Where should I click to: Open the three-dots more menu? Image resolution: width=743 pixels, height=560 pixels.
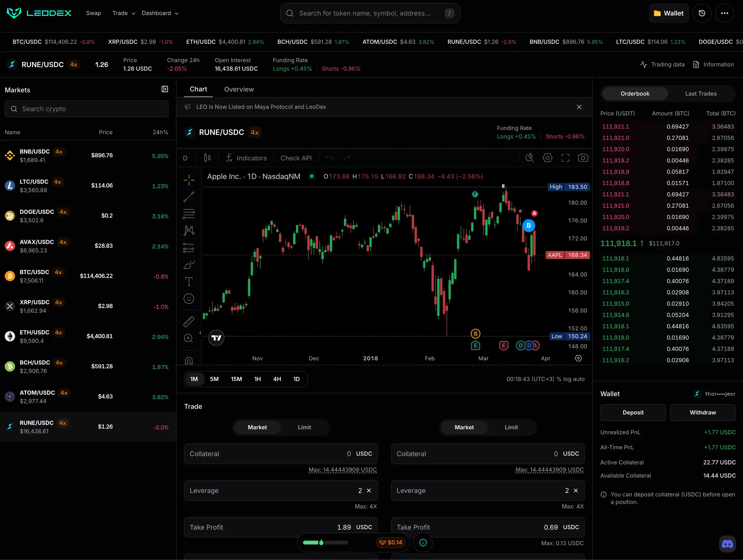point(725,13)
